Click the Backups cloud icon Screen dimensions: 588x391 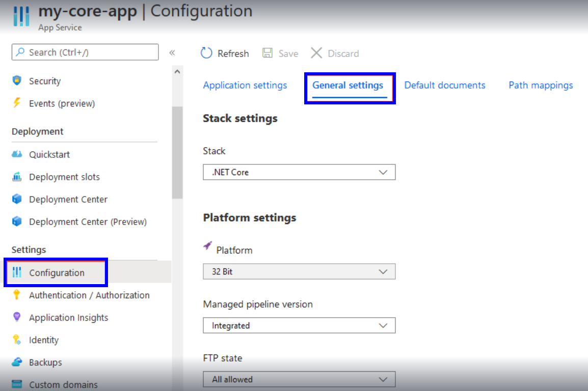point(17,362)
